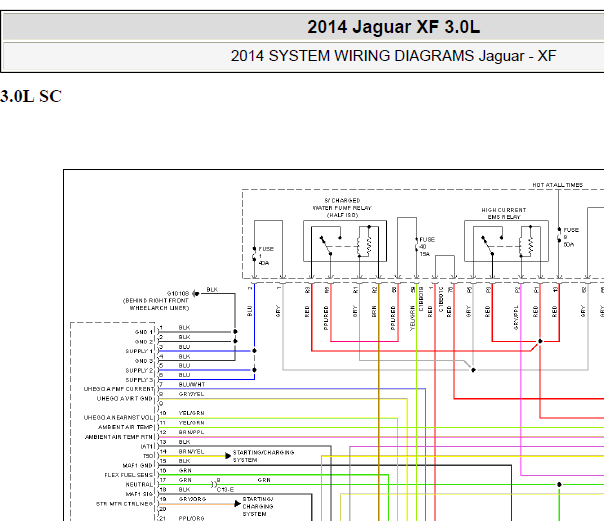Click the 'UHEGO A PMP CURRENT' pin label

coord(119,389)
